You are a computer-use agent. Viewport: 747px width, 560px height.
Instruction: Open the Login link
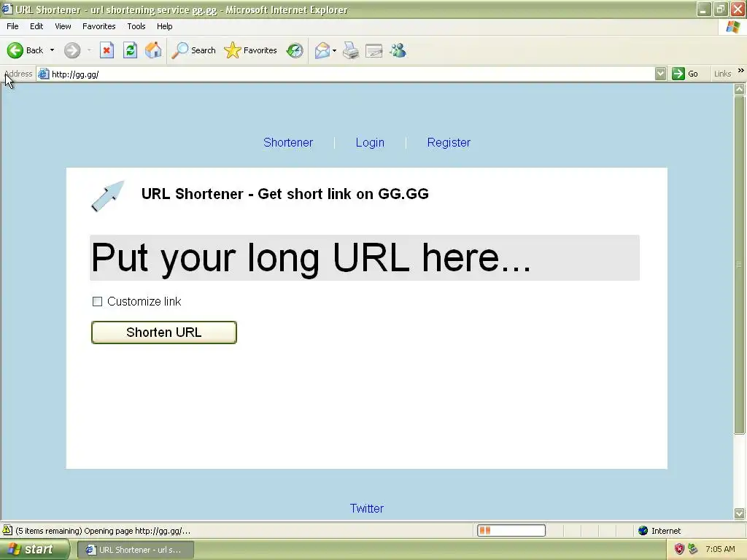pyautogui.click(x=370, y=142)
